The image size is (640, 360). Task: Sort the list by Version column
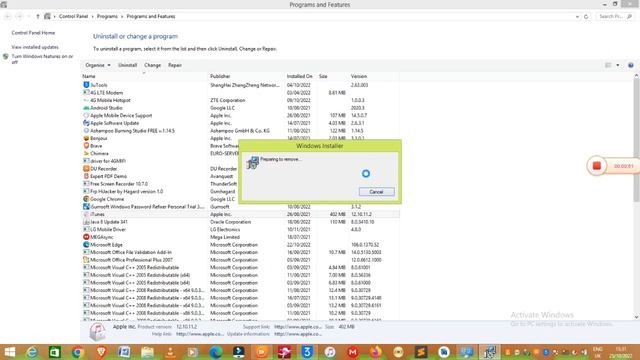pyautogui.click(x=359, y=76)
